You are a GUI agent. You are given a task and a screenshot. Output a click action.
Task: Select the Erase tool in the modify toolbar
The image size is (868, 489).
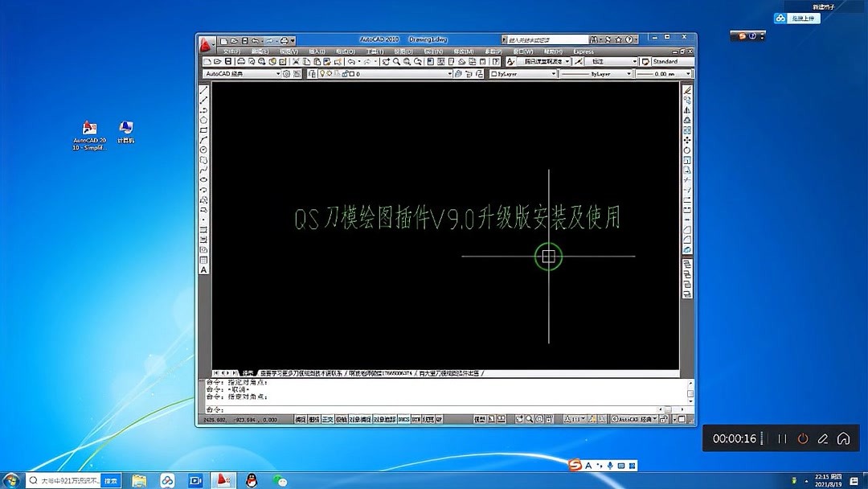(x=688, y=91)
